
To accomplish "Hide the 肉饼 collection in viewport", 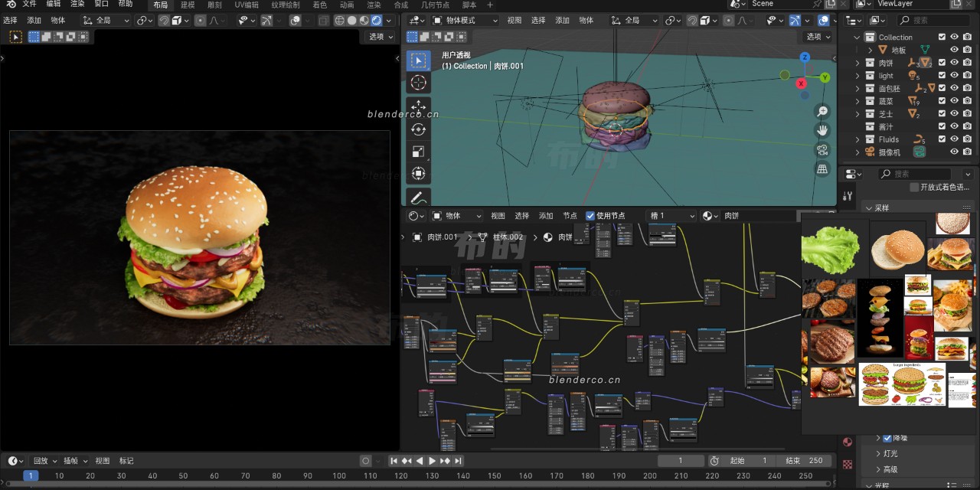I will (x=955, y=63).
